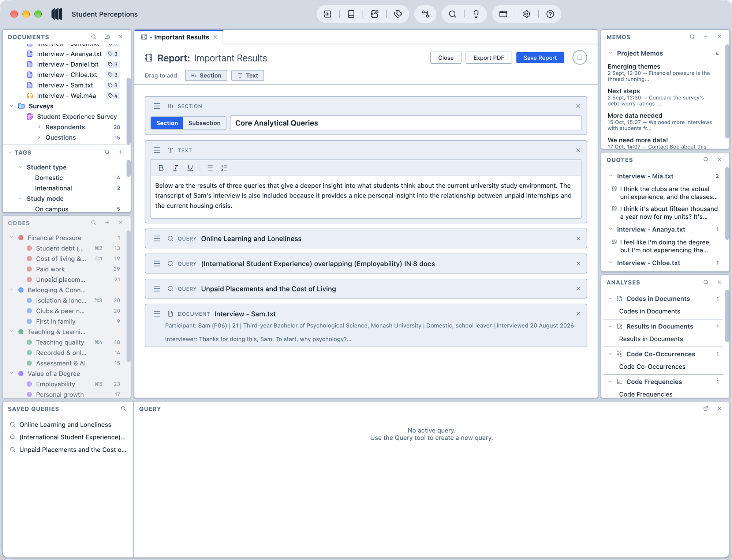
Task: Pop out the Query panel
Action: (x=706, y=409)
